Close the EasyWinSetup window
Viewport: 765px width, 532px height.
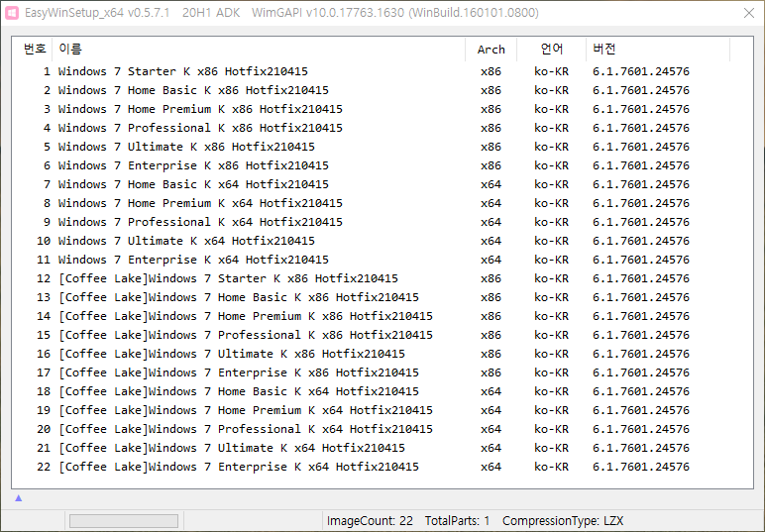[x=749, y=13]
